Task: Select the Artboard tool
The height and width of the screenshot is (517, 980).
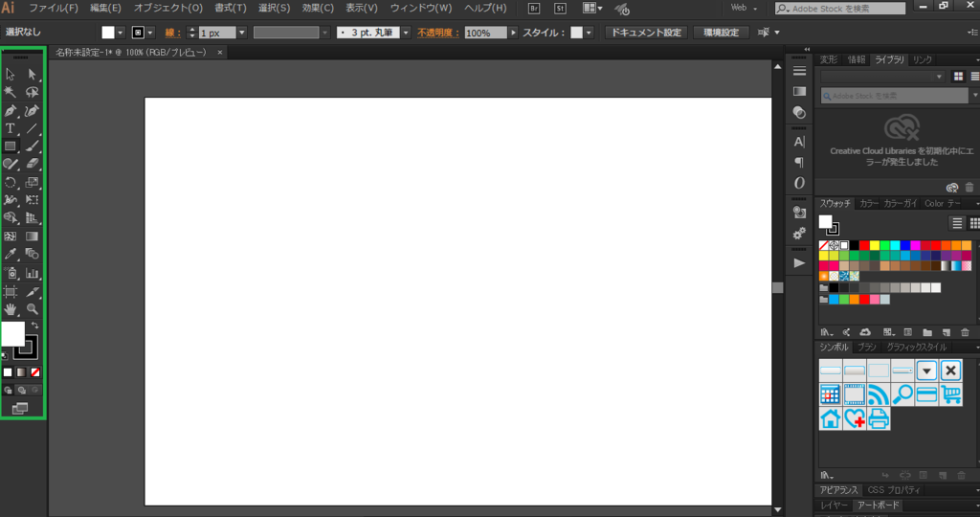Action: pyautogui.click(x=11, y=291)
